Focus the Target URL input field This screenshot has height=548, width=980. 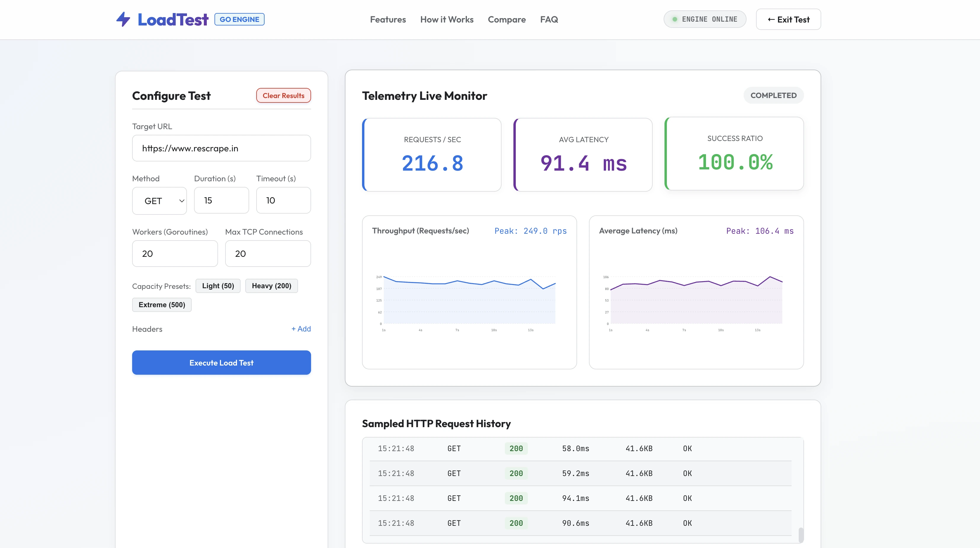pos(221,148)
